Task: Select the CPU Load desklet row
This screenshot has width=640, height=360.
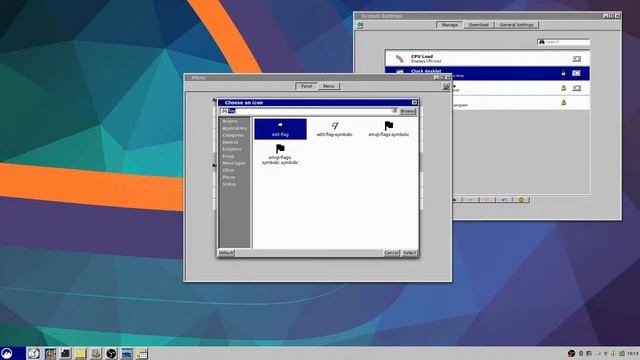Action: click(487, 59)
